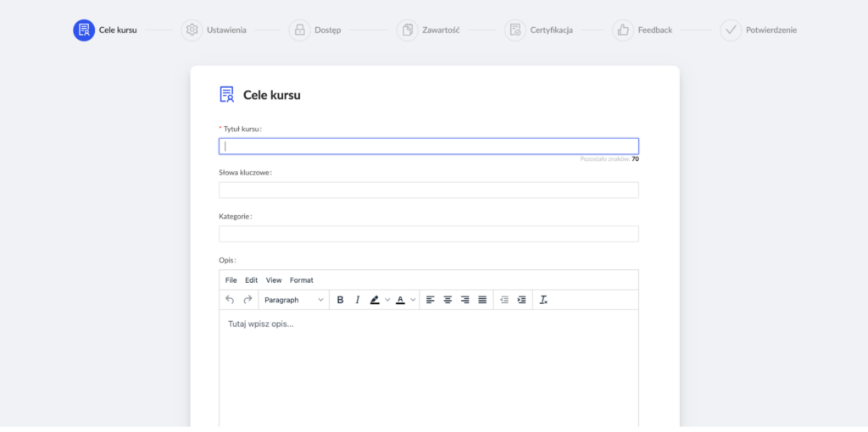Align text to the right
Viewport: 868px width, 432px height.
click(465, 300)
